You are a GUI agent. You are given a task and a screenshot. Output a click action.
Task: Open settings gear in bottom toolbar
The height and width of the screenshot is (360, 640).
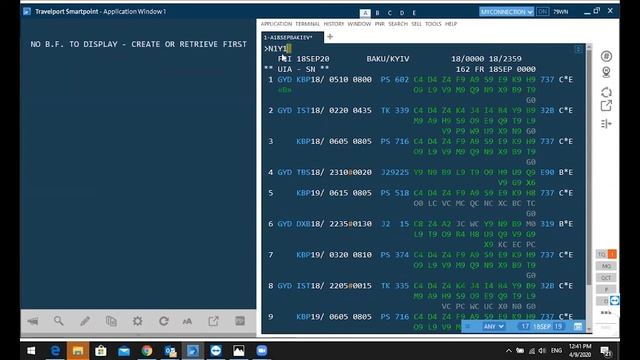138,321
